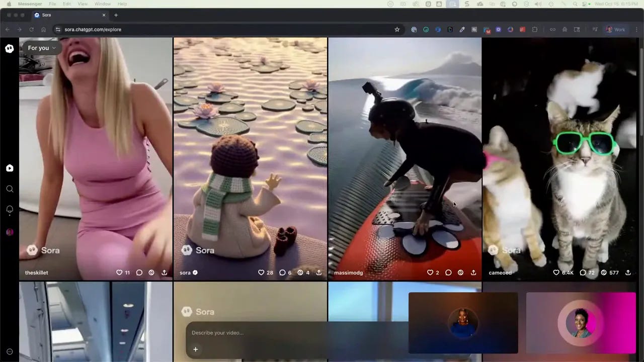The width and height of the screenshot is (644, 362).
Task: Bookmark page with the star icon
Action: [x=397, y=29]
